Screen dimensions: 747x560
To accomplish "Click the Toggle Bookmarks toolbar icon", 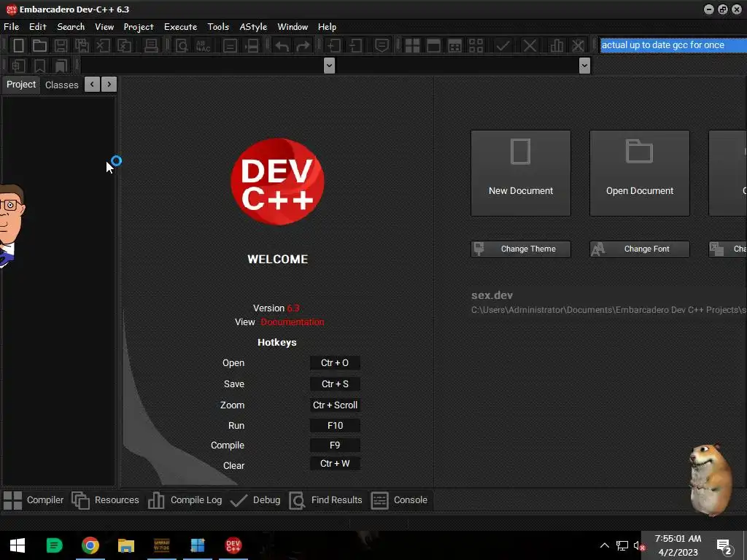I will pos(39,66).
